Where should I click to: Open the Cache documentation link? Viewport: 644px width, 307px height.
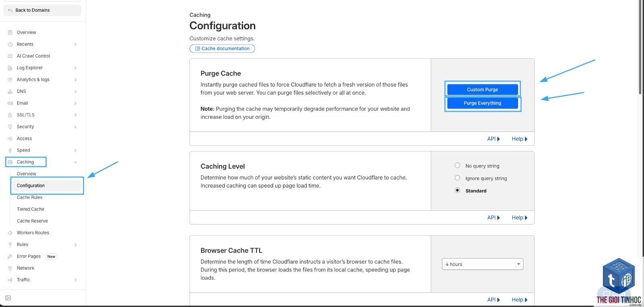[222, 48]
